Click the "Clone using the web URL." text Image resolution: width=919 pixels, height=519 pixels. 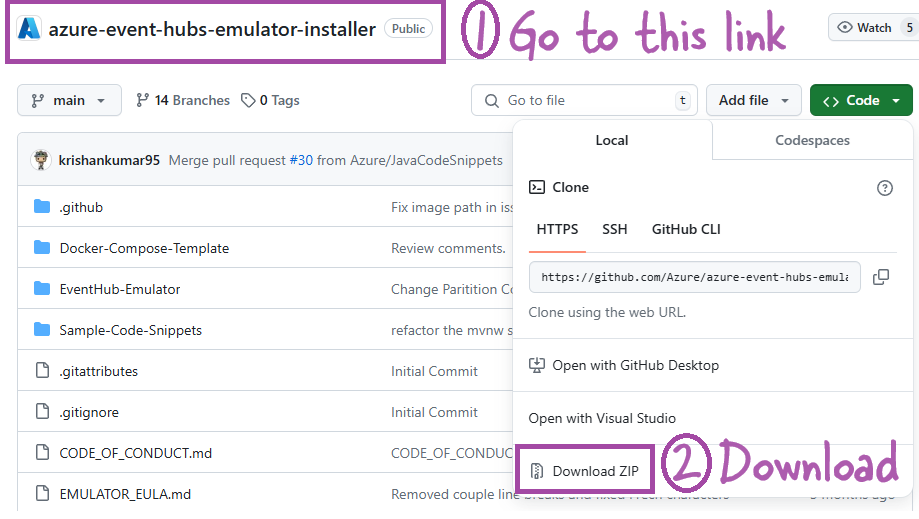coord(607,312)
